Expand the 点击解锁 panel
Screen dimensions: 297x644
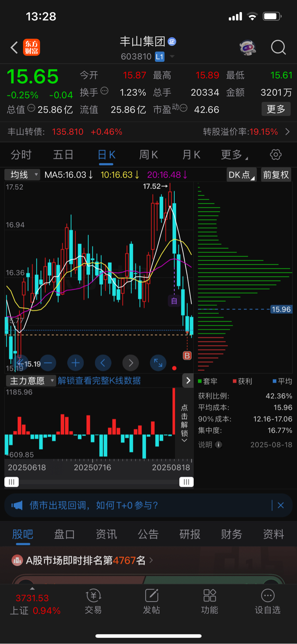click(x=184, y=423)
